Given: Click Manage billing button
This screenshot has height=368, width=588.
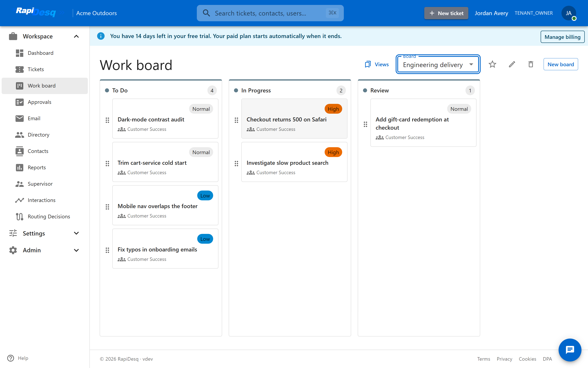Looking at the screenshot, I should pyautogui.click(x=562, y=37).
